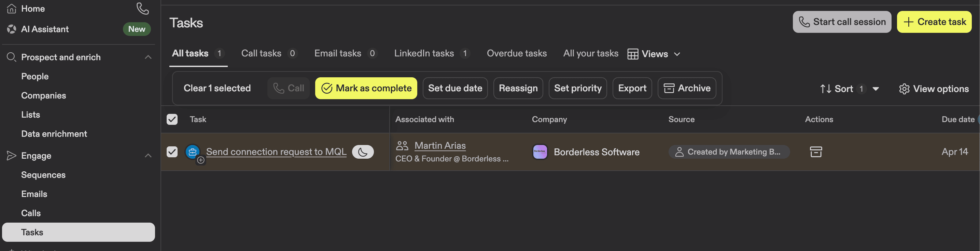980x251 pixels.
Task: Switch to the All your tasks tab
Action: tap(590, 53)
